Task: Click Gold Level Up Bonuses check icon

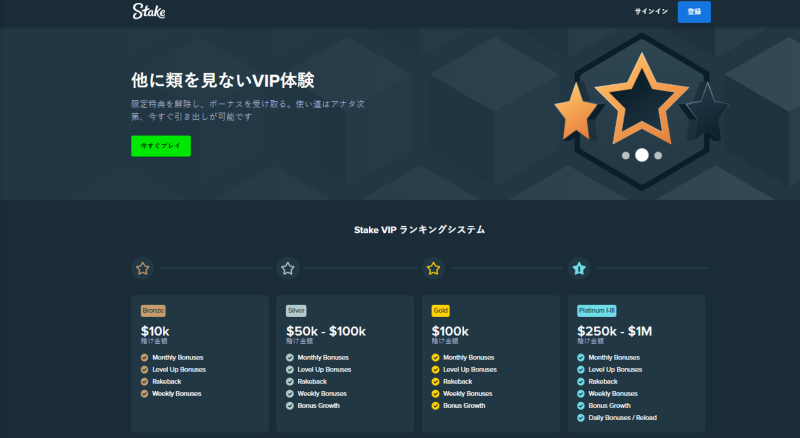Action: tap(435, 370)
